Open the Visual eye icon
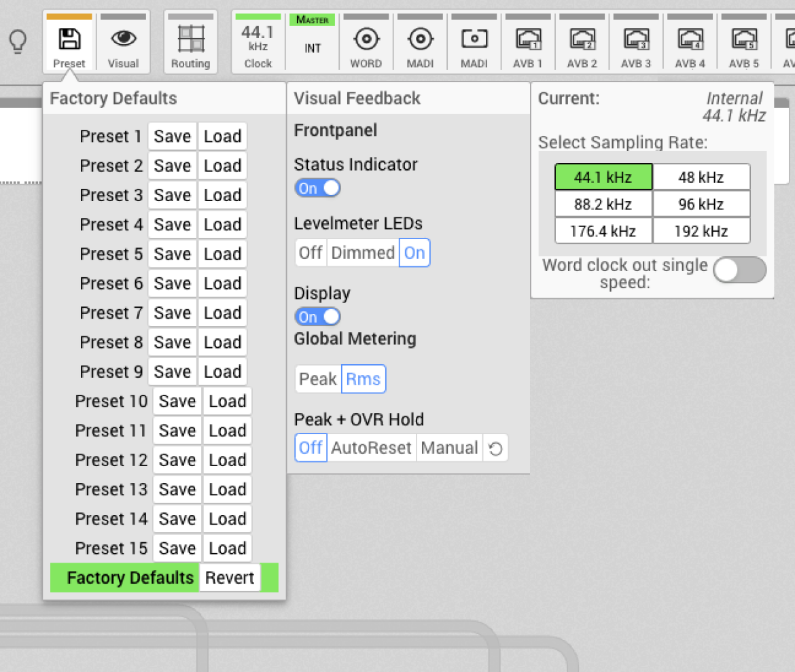This screenshot has width=795, height=672. point(123,39)
